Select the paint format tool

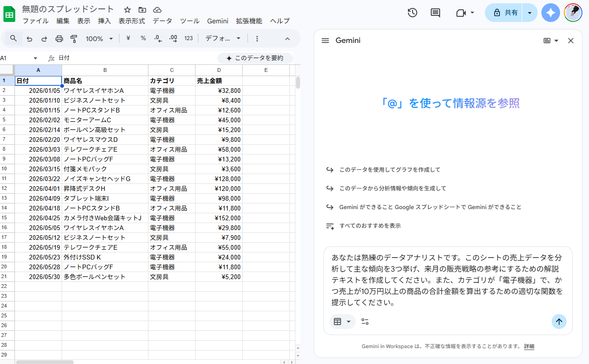pos(74,39)
